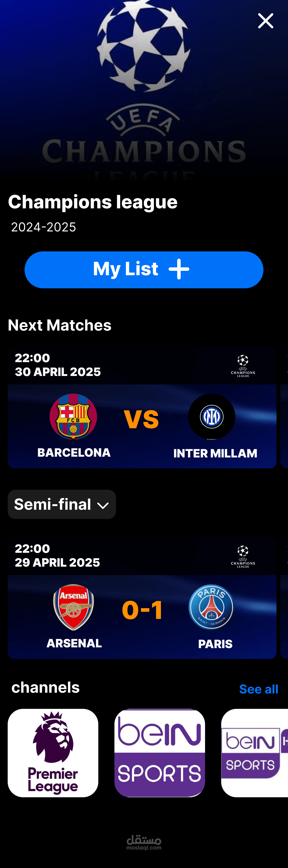Open the Arsenal 0-1 Paris result card

tap(142, 598)
